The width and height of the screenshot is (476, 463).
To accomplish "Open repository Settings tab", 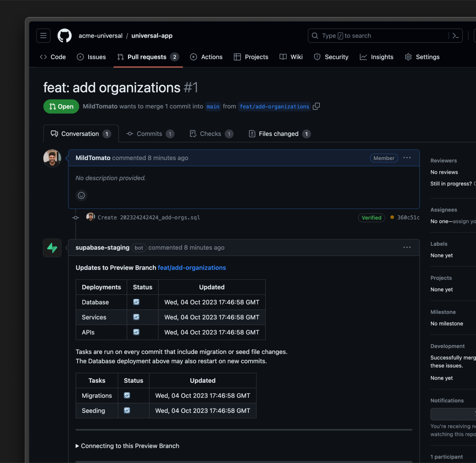I will point(422,57).
